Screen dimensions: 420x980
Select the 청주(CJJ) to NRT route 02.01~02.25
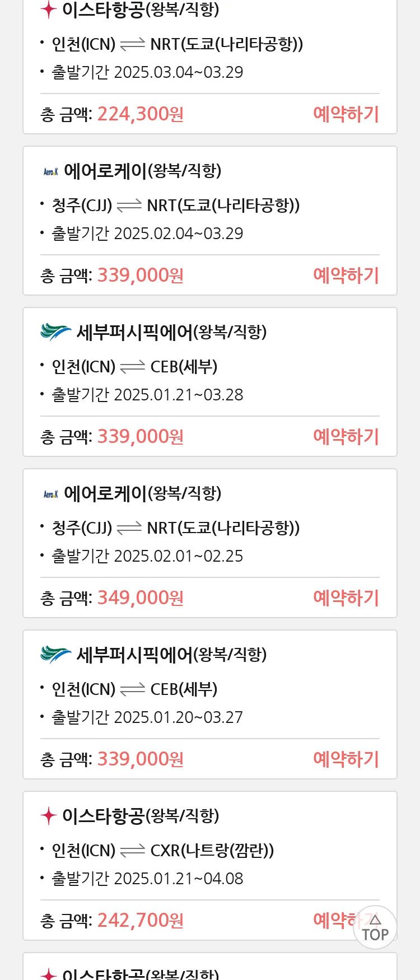pyautogui.click(x=175, y=528)
